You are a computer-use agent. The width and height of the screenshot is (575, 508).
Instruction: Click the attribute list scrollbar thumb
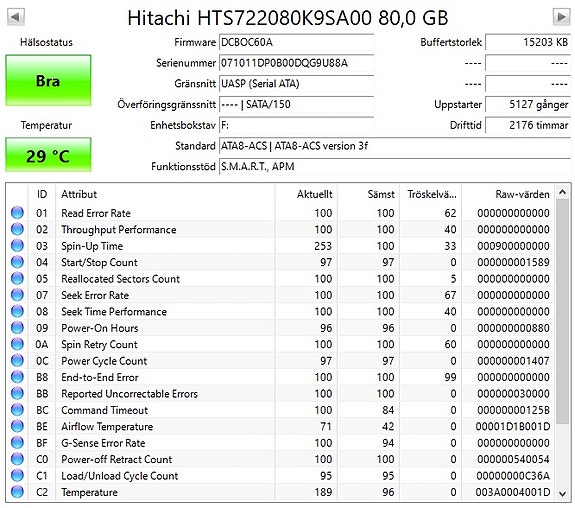562,312
